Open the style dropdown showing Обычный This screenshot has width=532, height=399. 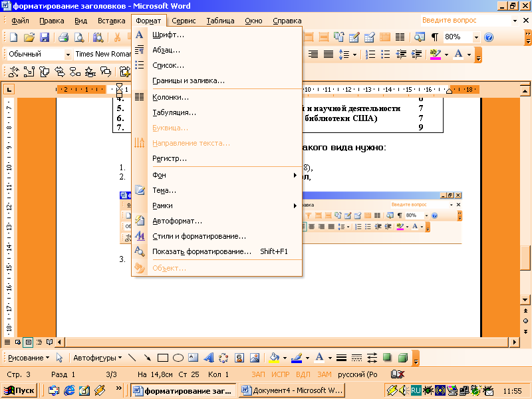tap(68, 55)
